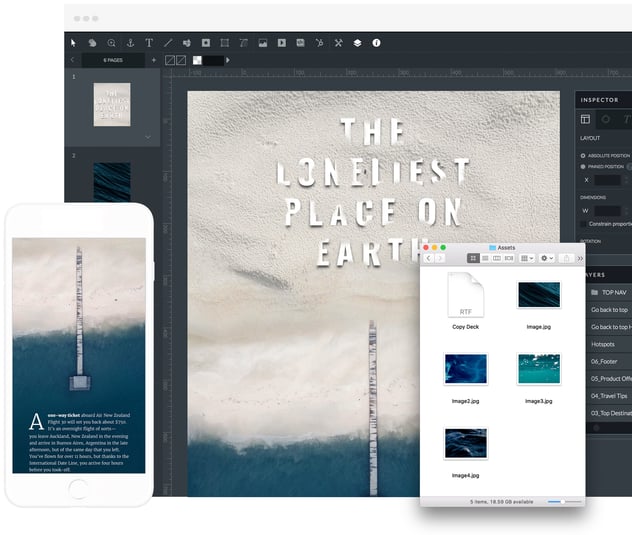Click the add page plus button
Screen dimensions: 632x535
(153, 60)
